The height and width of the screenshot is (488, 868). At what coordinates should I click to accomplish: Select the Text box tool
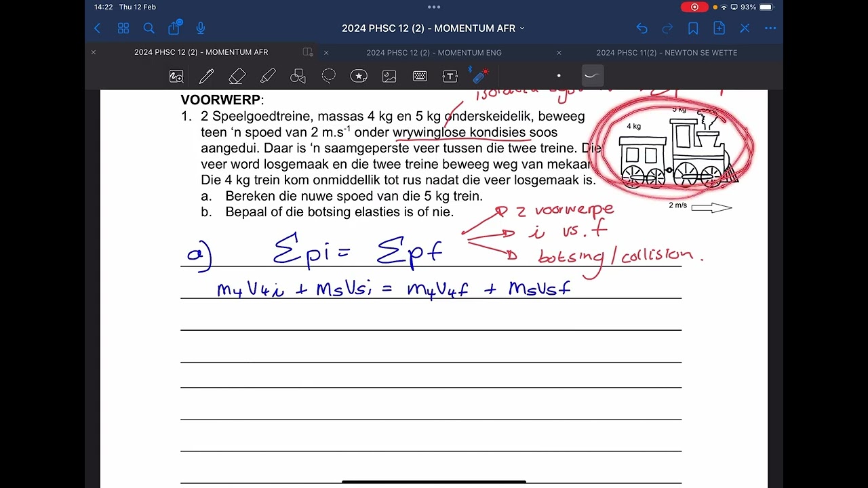coord(450,77)
